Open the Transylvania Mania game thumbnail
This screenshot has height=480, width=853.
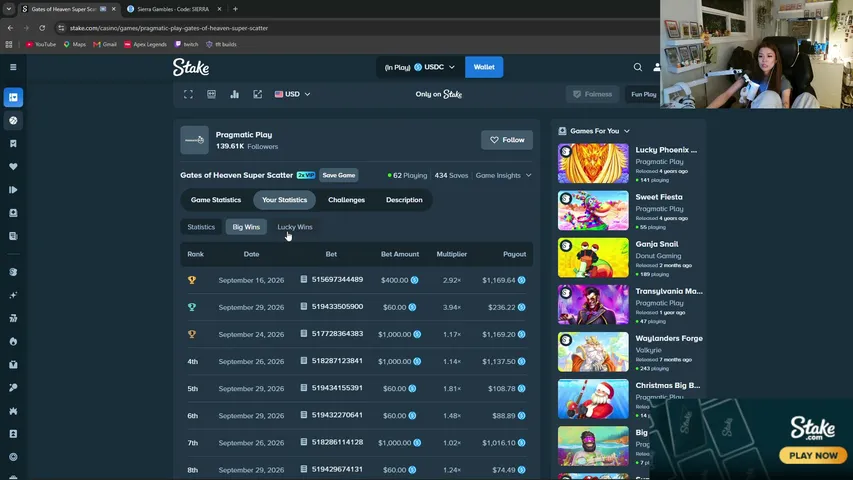(x=593, y=305)
